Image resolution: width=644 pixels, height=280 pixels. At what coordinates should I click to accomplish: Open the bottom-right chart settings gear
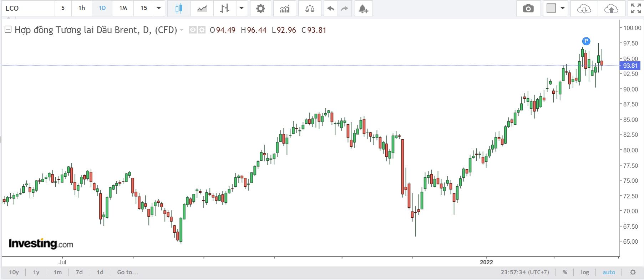point(633,272)
